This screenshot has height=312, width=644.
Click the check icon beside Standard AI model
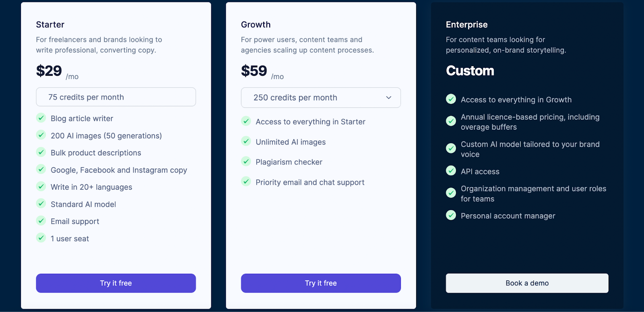click(x=41, y=204)
